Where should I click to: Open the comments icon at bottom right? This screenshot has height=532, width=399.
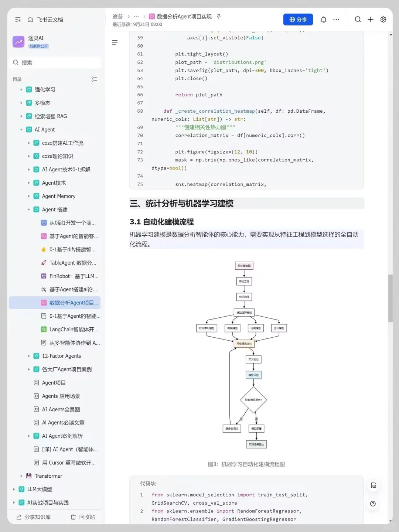(373, 485)
